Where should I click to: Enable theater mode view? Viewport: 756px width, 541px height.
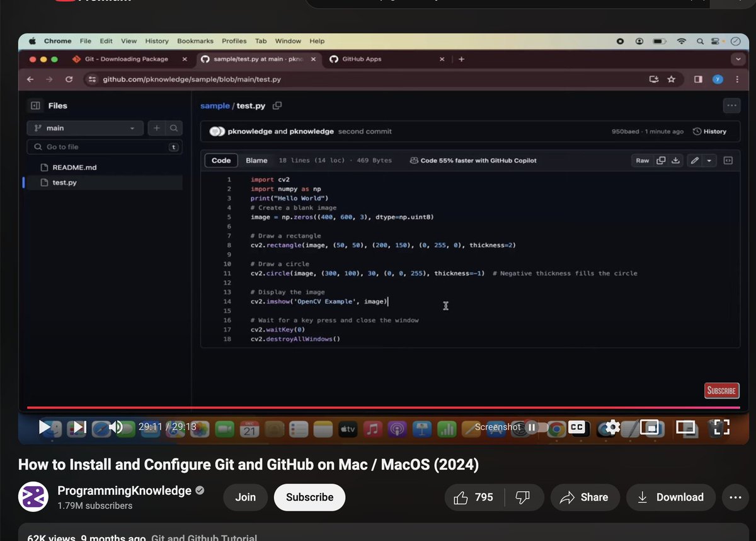tap(685, 427)
